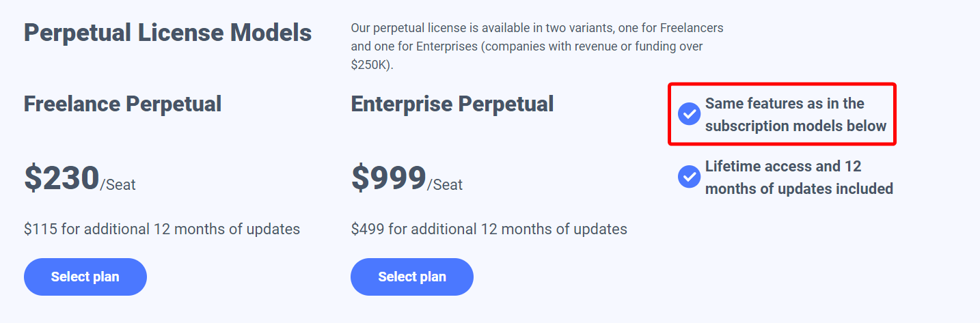Click the /Seat label next to $230

pyautogui.click(x=118, y=184)
